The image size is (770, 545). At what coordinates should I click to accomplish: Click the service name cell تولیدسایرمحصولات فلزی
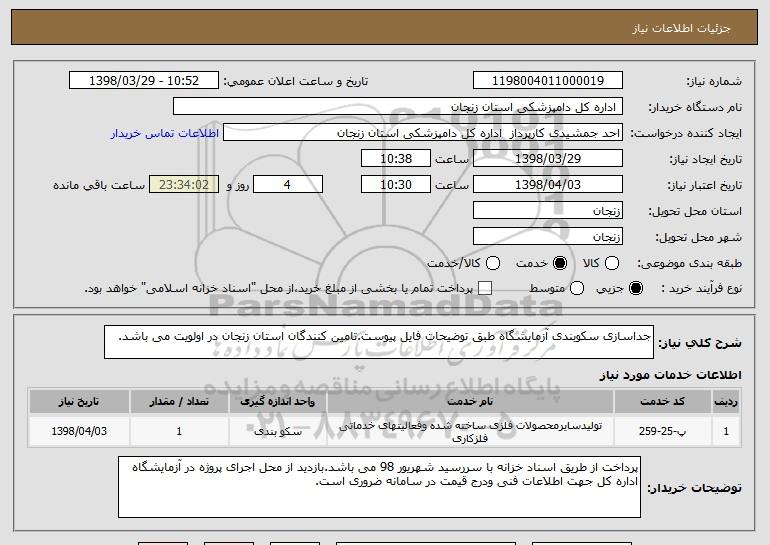(x=470, y=431)
